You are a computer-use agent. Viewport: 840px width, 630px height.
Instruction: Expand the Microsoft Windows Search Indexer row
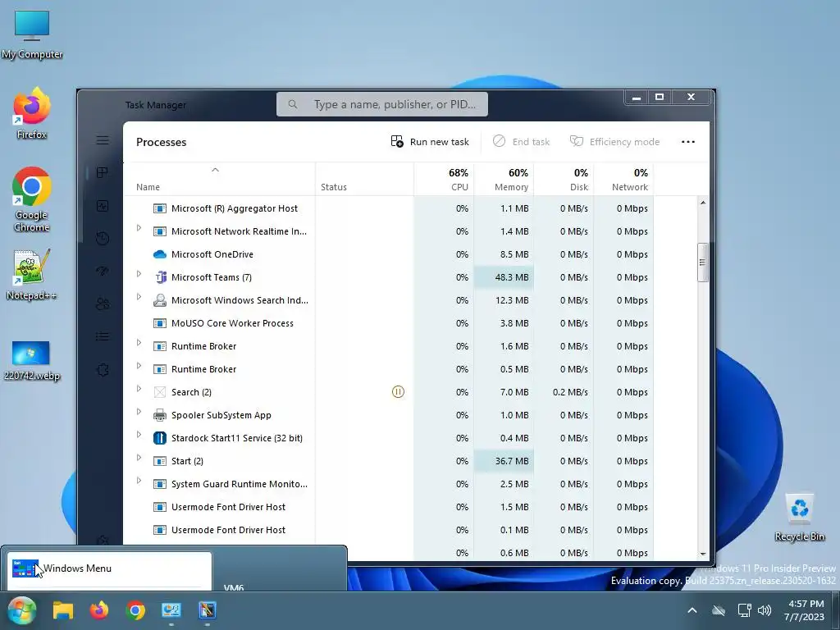[139, 297]
